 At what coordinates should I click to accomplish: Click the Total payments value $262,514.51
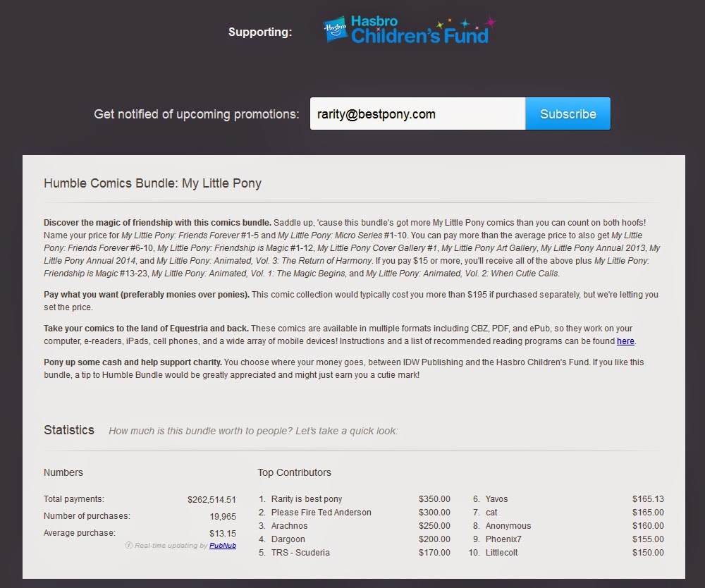(211, 499)
